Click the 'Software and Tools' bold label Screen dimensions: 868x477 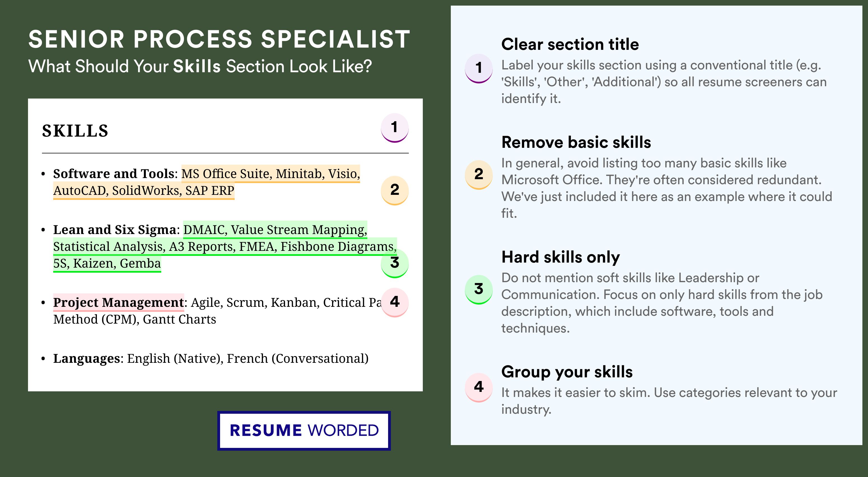(x=114, y=174)
